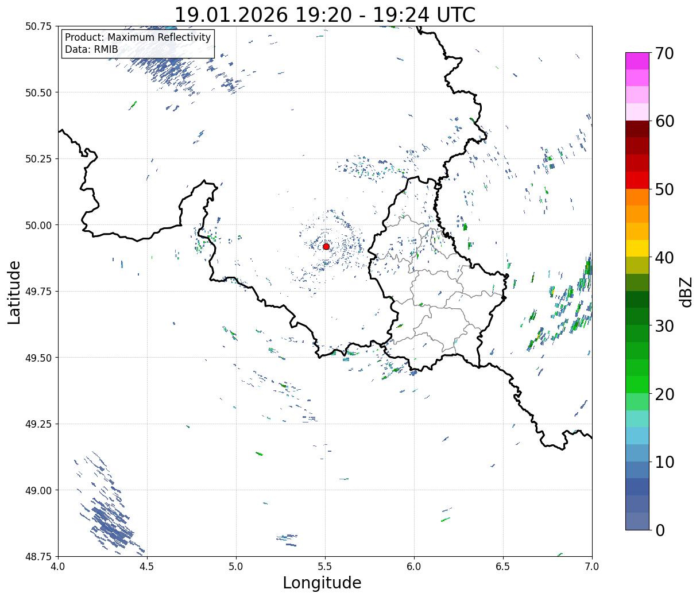Click the colorbar tick label 20
The height and width of the screenshot is (597, 700).
pyautogui.click(x=666, y=394)
